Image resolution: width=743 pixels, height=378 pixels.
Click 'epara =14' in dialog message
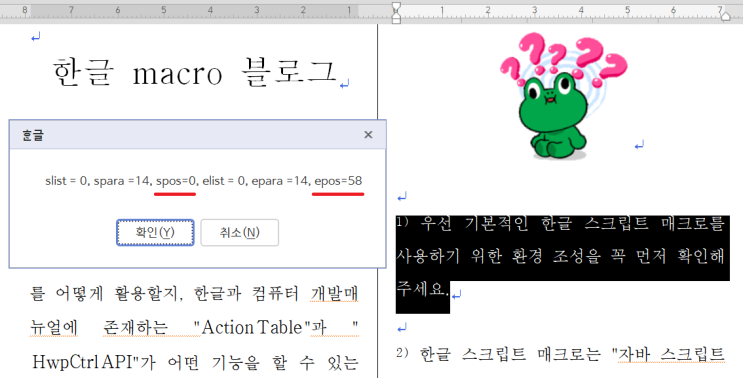281,181
